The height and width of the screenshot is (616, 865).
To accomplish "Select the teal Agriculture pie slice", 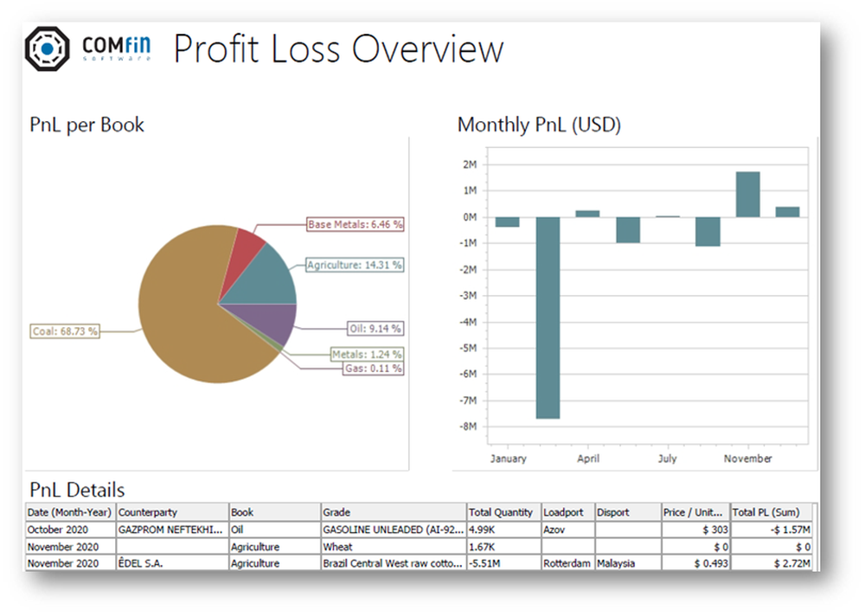I will click(x=267, y=280).
